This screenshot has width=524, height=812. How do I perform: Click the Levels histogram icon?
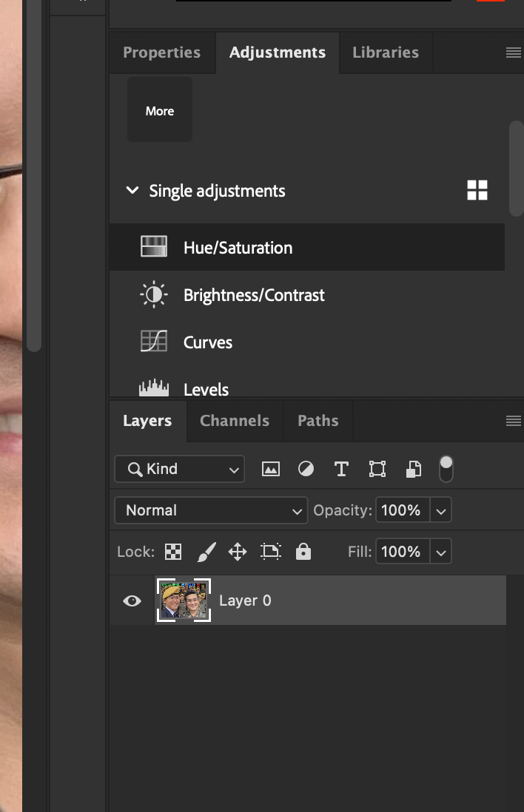coord(154,388)
